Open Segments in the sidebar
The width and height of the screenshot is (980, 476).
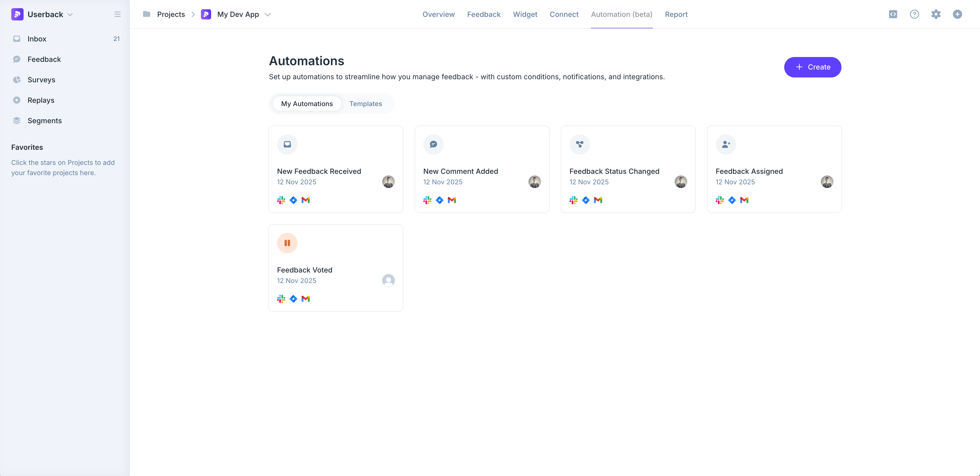coord(65,121)
